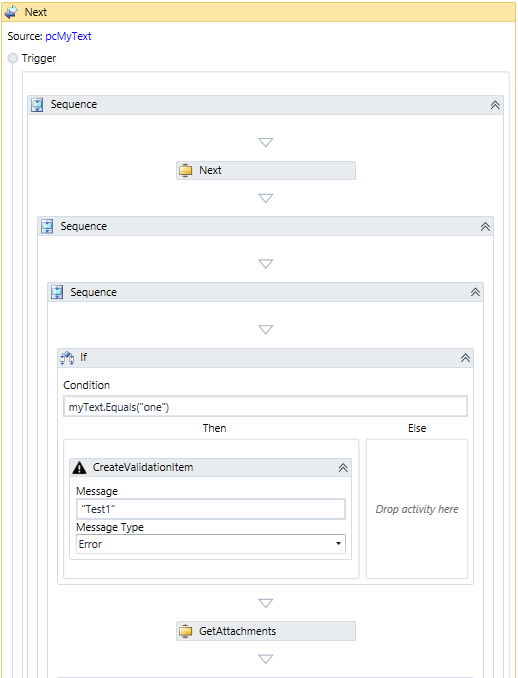Click the Else branch label
Viewport: 518px width, 678px height.
pos(417,428)
